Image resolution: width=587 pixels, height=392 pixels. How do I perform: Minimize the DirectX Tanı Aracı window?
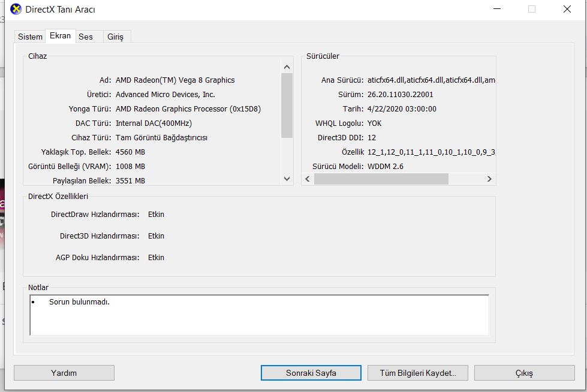(497, 9)
